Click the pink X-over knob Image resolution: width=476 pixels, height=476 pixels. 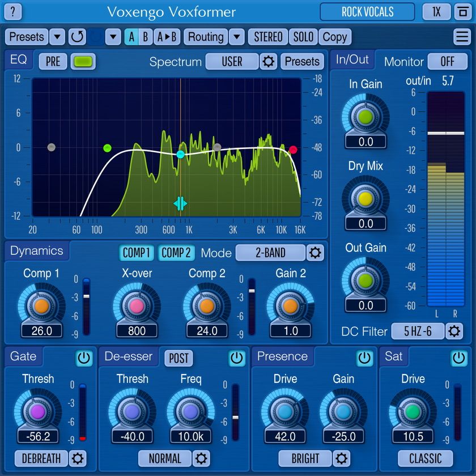[137, 307]
